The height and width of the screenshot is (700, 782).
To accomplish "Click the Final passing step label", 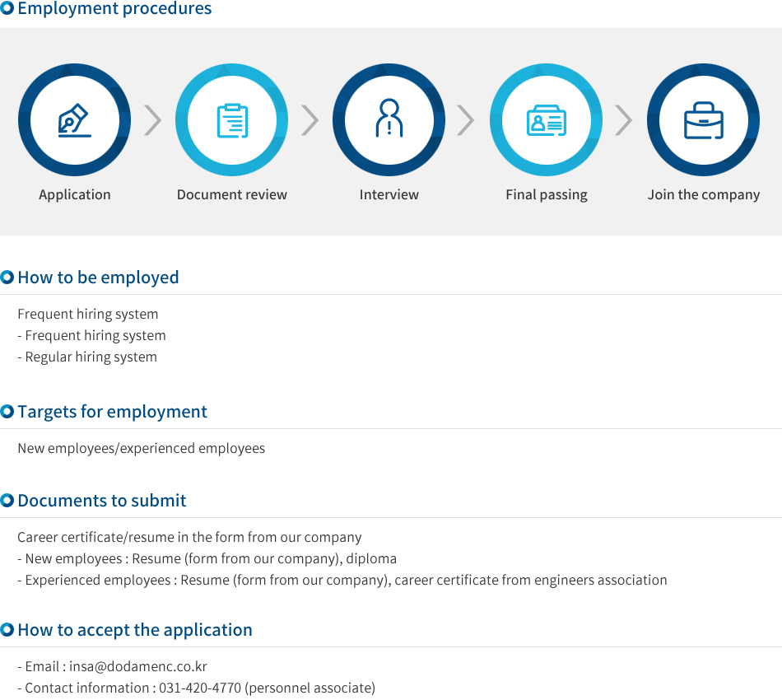I will point(547,194).
